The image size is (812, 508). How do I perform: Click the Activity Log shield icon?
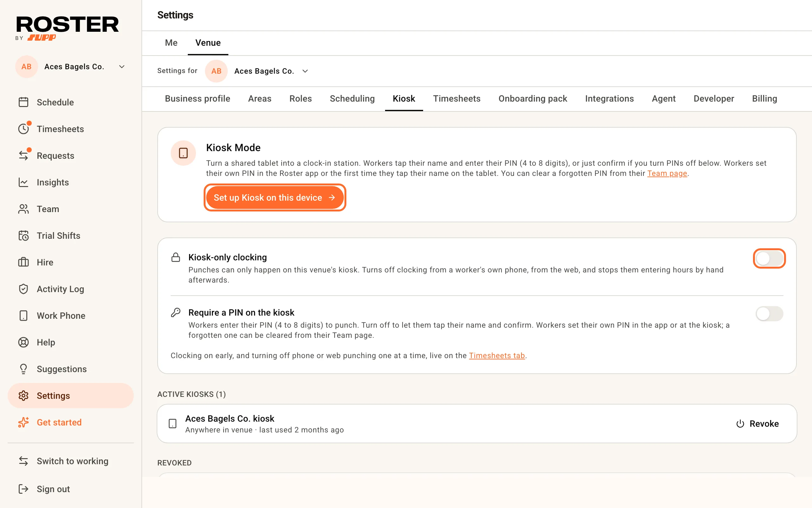[23, 289]
